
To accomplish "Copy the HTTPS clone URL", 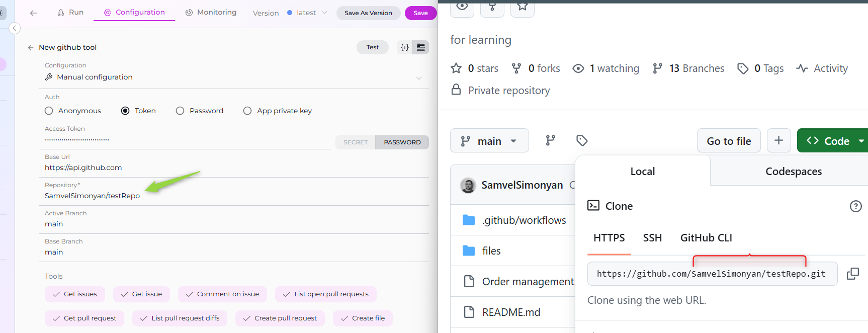I will tap(853, 274).
